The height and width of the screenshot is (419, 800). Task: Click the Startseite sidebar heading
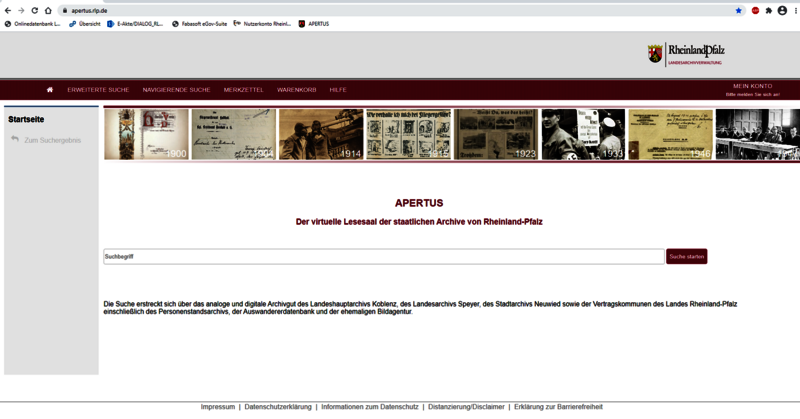[26, 119]
